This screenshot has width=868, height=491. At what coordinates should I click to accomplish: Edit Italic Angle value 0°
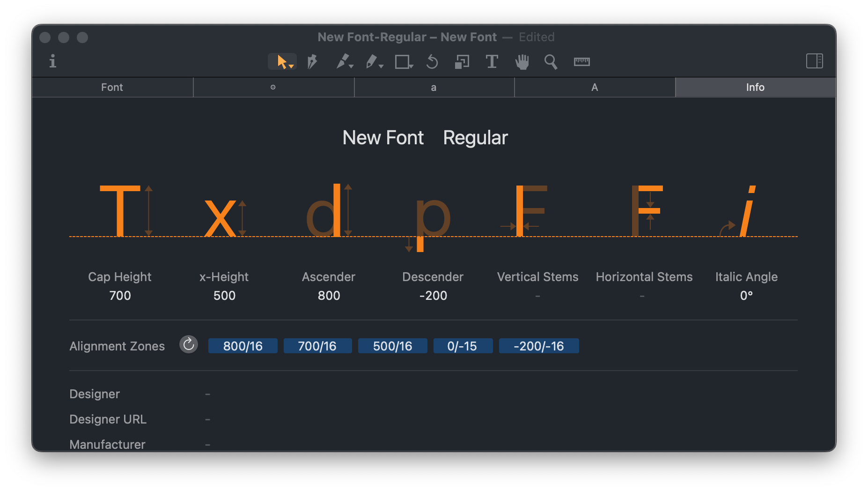[746, 296]
